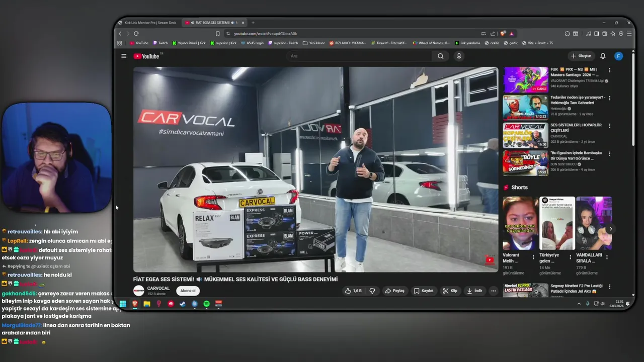Open the Twitch bookmark
Screen dimensions: 644x362
pos(160,43)
